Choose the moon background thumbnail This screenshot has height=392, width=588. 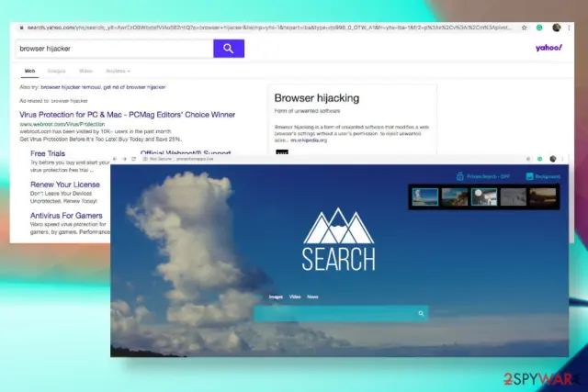pos(484,196)
